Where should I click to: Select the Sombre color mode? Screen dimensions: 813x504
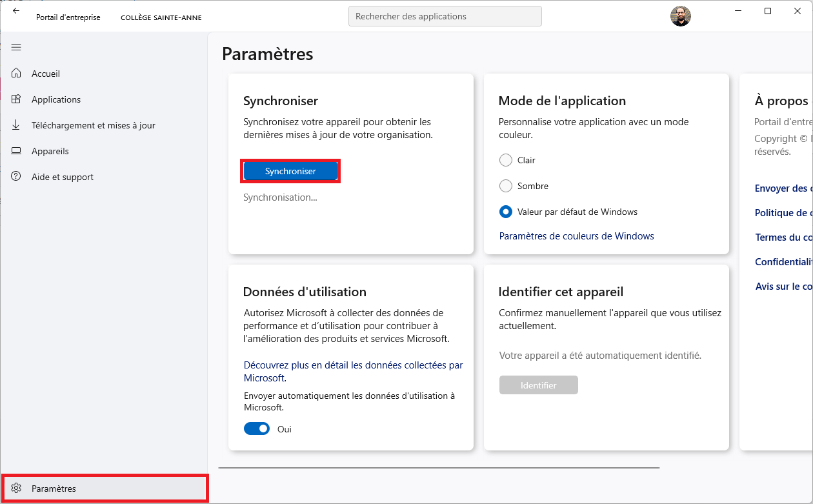[x=506, y=186]
